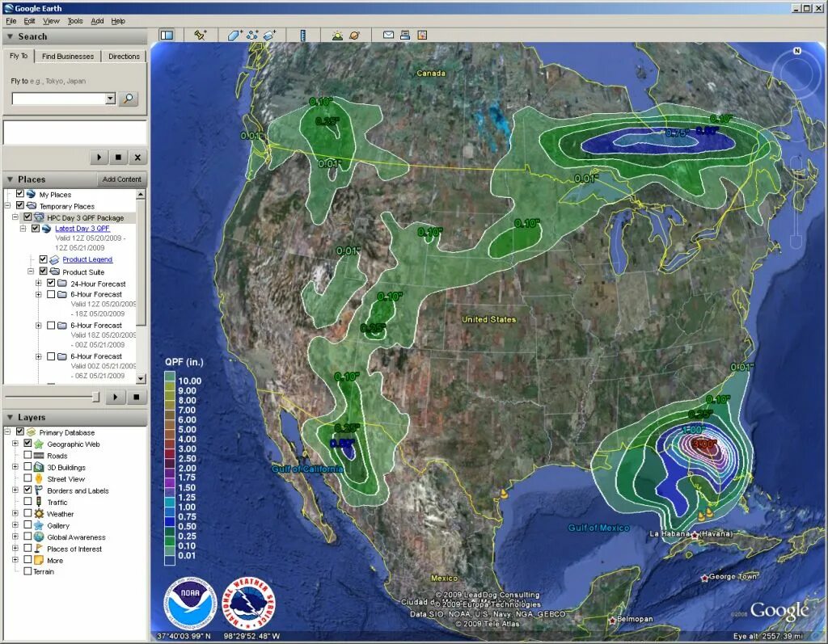
Task: Open the Product Legend link
Action: (87, 259)
